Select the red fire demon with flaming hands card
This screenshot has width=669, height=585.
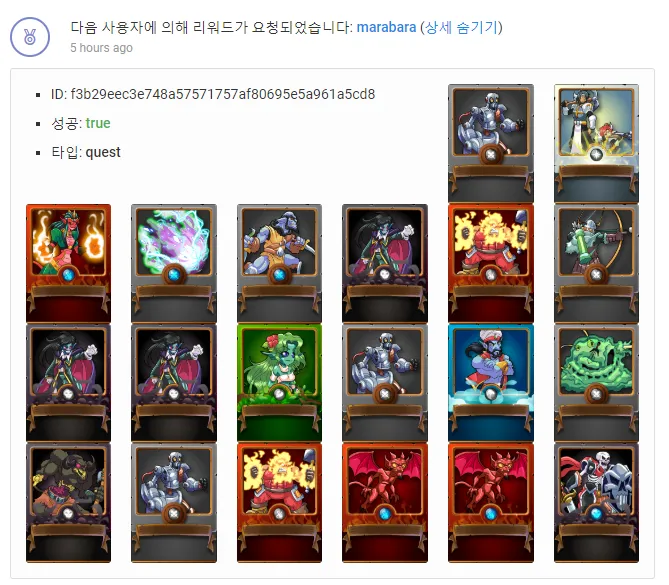68,263
